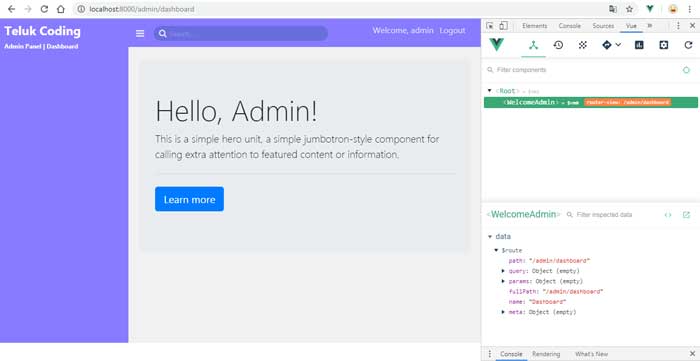Viewport: 700px width, 361px height.
Task: Open the What's New drawer tab
Action: (x=591, y=354)
